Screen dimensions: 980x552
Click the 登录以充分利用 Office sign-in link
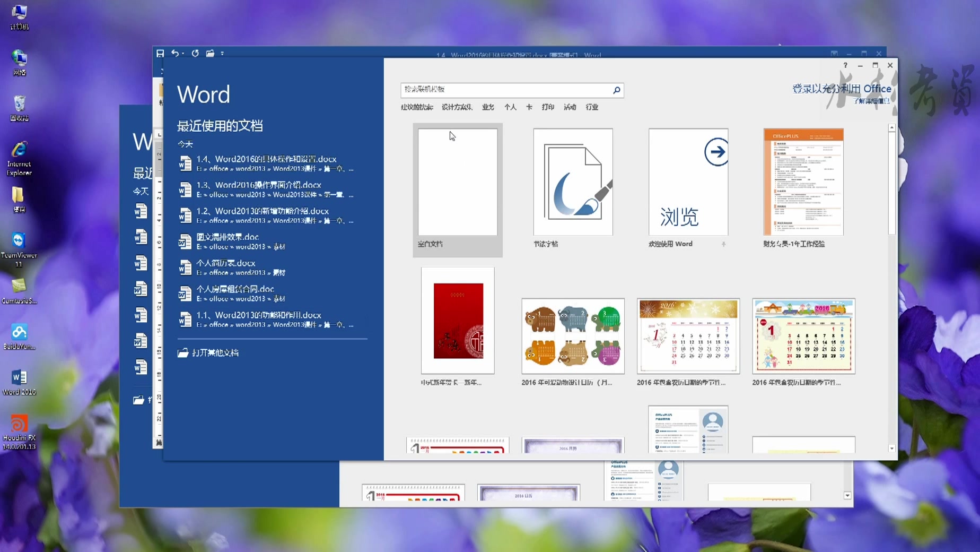[x=842, y=89]
